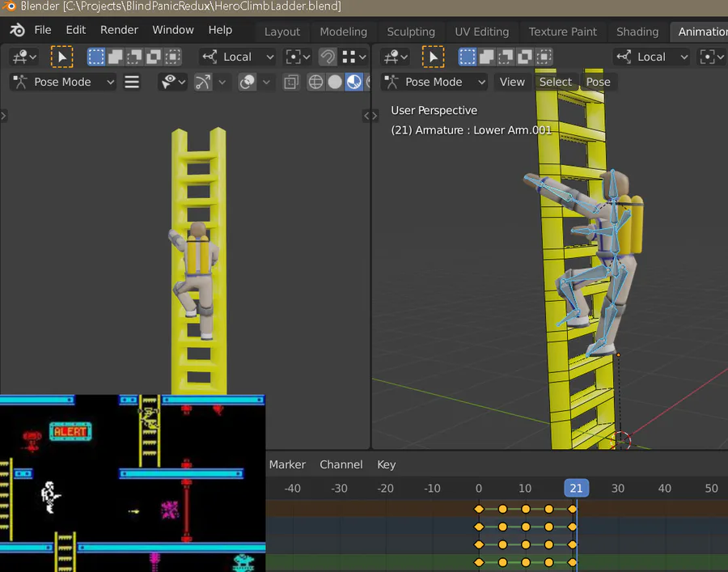The image size is (728, 572).
Task: Open the Key menu in the dope sheet
Action: (386, 464)
